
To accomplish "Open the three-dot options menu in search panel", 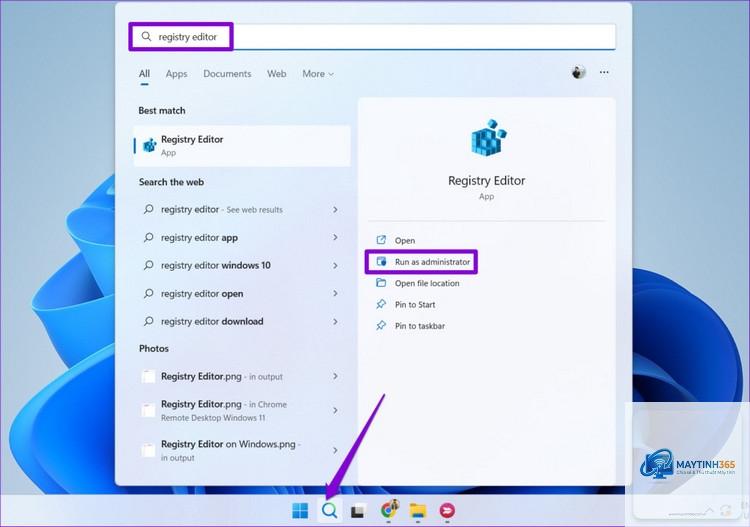I will click(x=604, y=73).
